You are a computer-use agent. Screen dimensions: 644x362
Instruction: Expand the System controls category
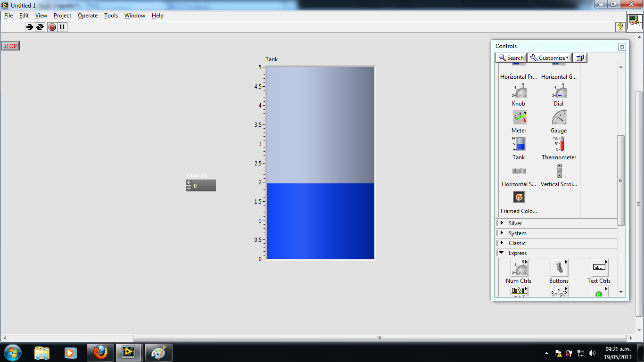coord(518,233)
